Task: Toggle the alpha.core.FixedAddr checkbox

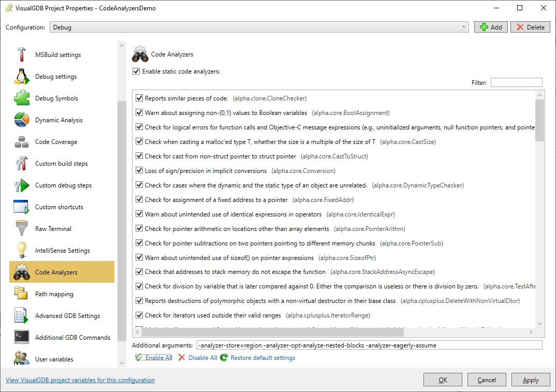Action: tap(139, 200)
